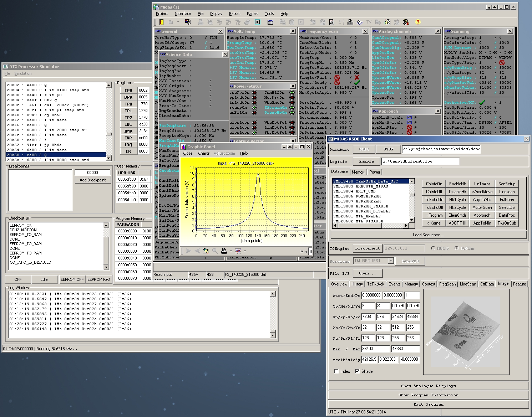Click the horizontal scrollbar under the command list
This screenshot has height=417, width=532.
click(370, 226)
